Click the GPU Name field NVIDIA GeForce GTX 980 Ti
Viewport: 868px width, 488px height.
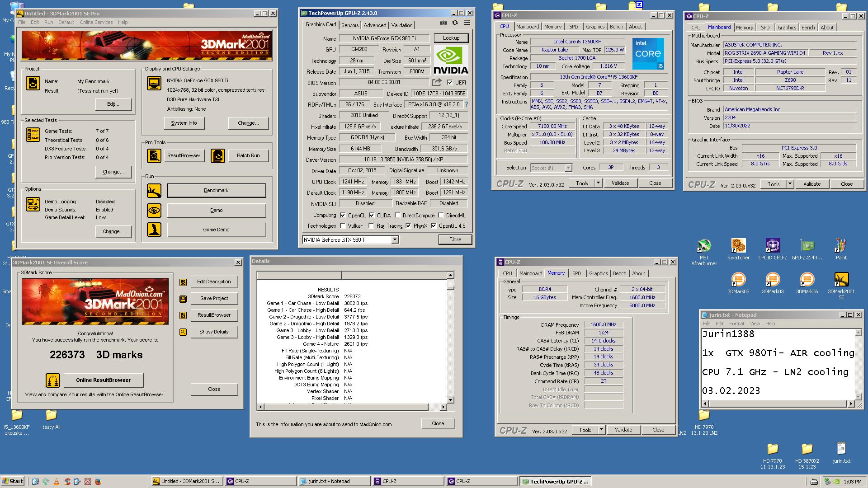click(x=384, y=38)
